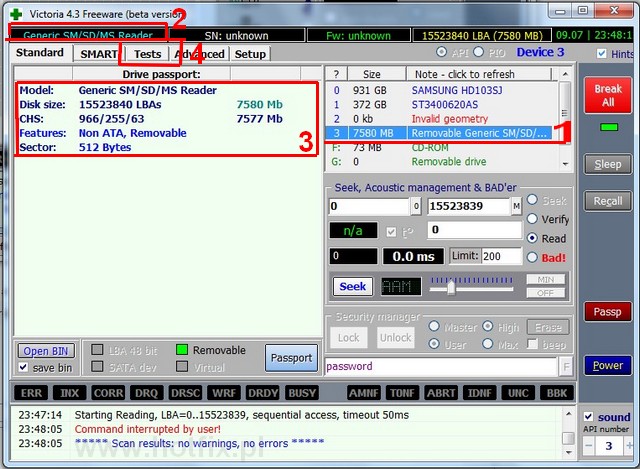Select the Verify radio option

click(532, 219)
